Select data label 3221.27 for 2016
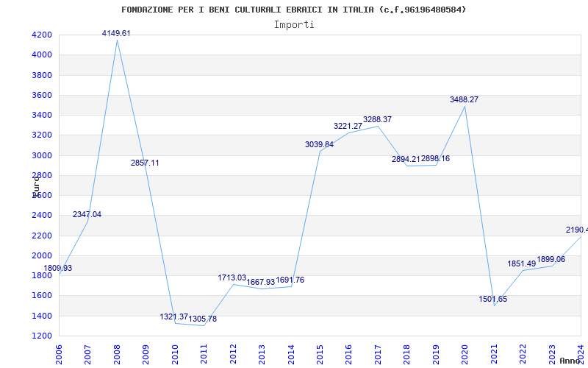 tap(348, 126)
